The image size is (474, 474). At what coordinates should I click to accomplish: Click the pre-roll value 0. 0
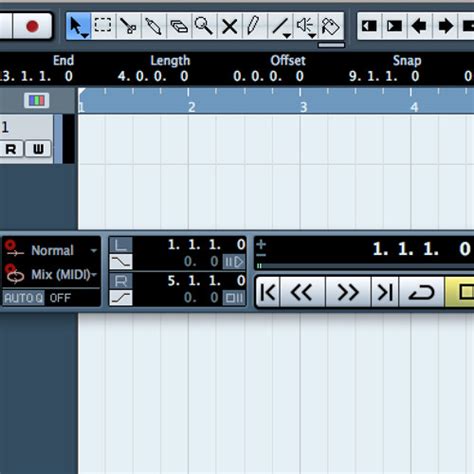[x=201, y=262]
